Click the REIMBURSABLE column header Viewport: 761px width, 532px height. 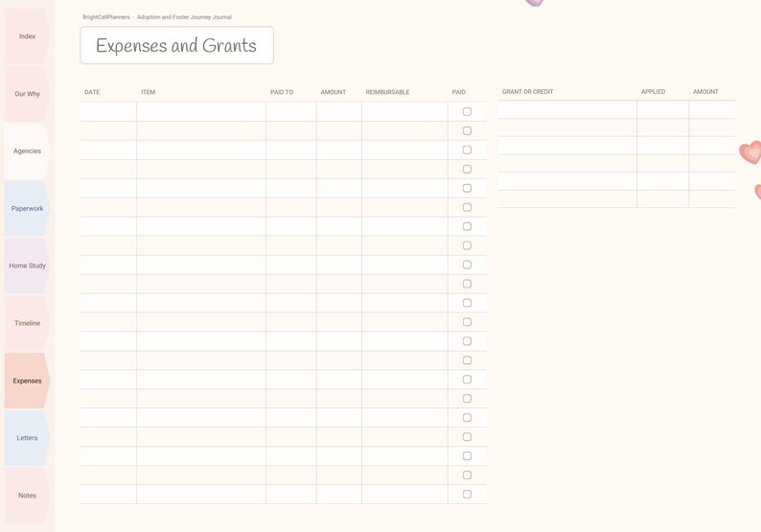click(x=388, y=92)
